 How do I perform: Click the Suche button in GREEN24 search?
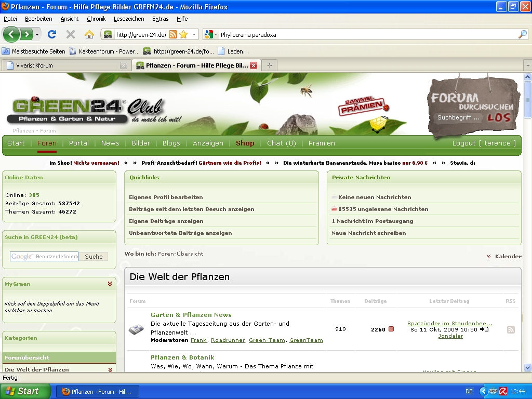pyautogui.click(x=94, y=257)
